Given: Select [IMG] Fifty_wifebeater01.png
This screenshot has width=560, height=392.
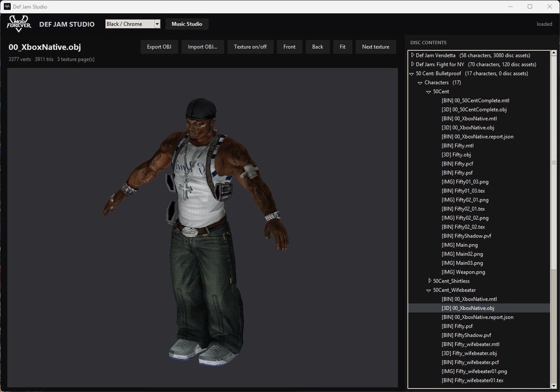Looking at the screenshot, I should pos(474,371).
